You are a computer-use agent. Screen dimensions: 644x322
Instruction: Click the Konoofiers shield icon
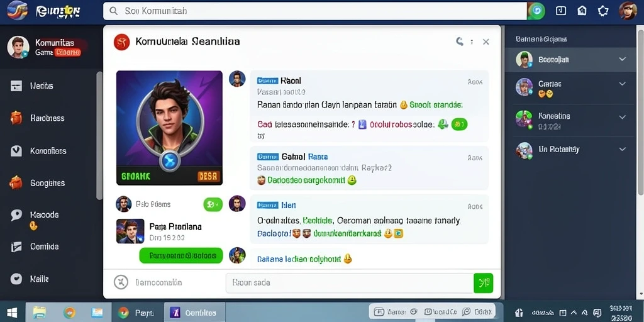16,151
